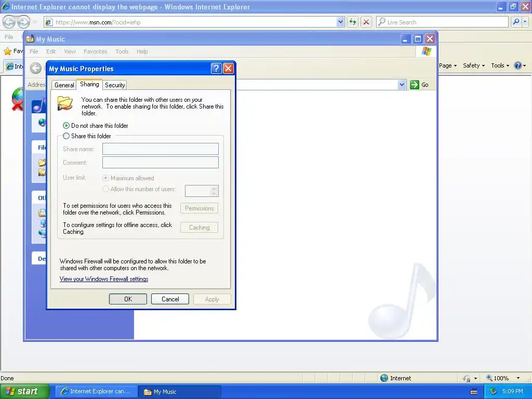Select Do not share this folder
The width and height of the screenshot is (532, 399).
coord(66,126)
